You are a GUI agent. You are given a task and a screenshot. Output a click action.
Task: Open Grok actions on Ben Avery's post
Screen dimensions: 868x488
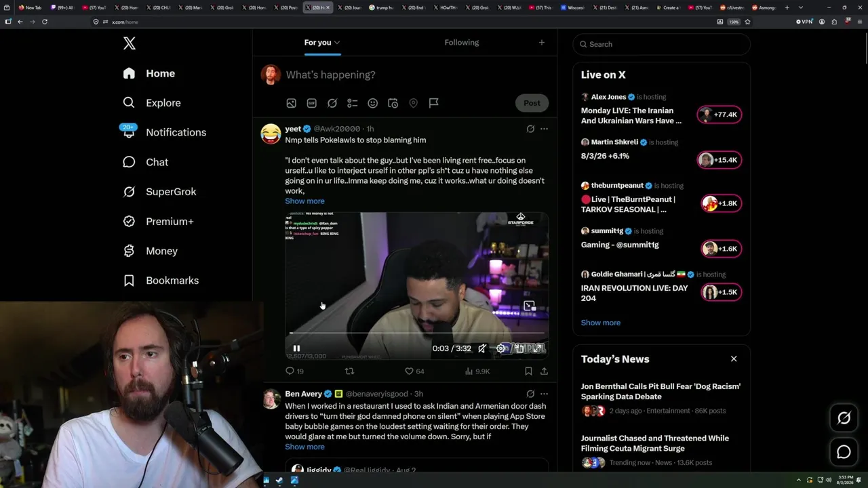point(530,394)
